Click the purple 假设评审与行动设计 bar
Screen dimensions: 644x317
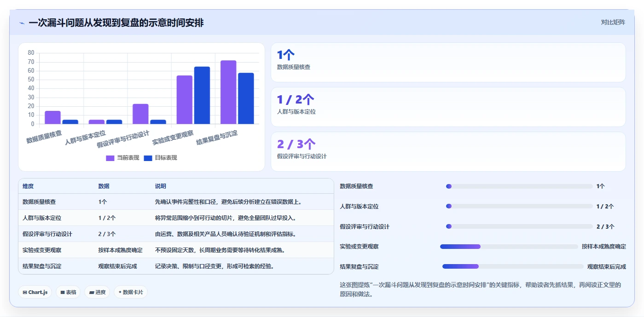[140, 114]
